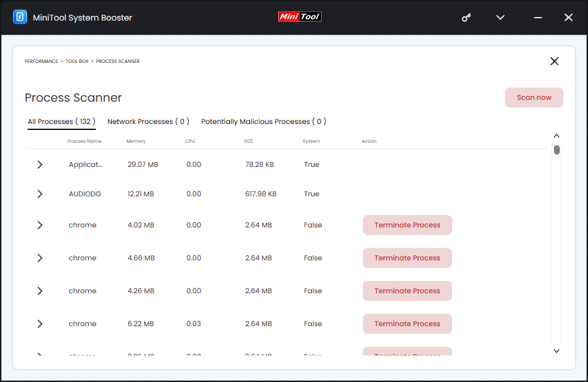Select the All Processes (132) tab
This screenshot has width=588, height=382.
[62, 122]
